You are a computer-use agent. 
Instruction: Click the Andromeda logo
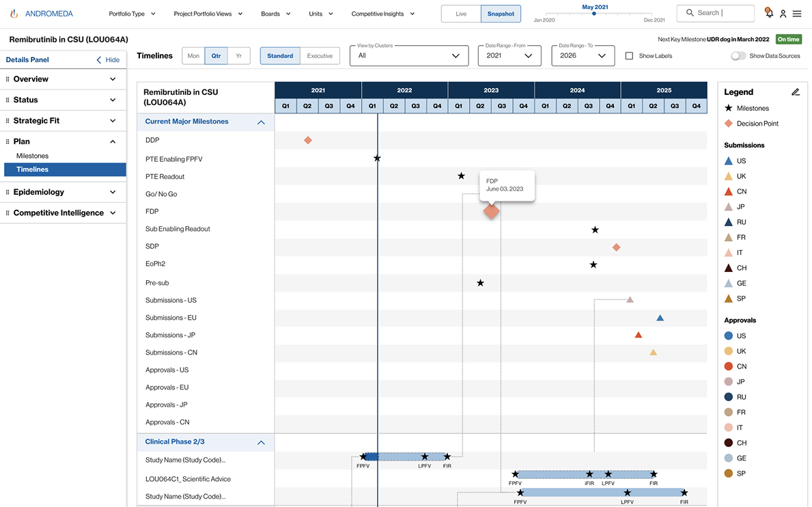click(42, 14)
